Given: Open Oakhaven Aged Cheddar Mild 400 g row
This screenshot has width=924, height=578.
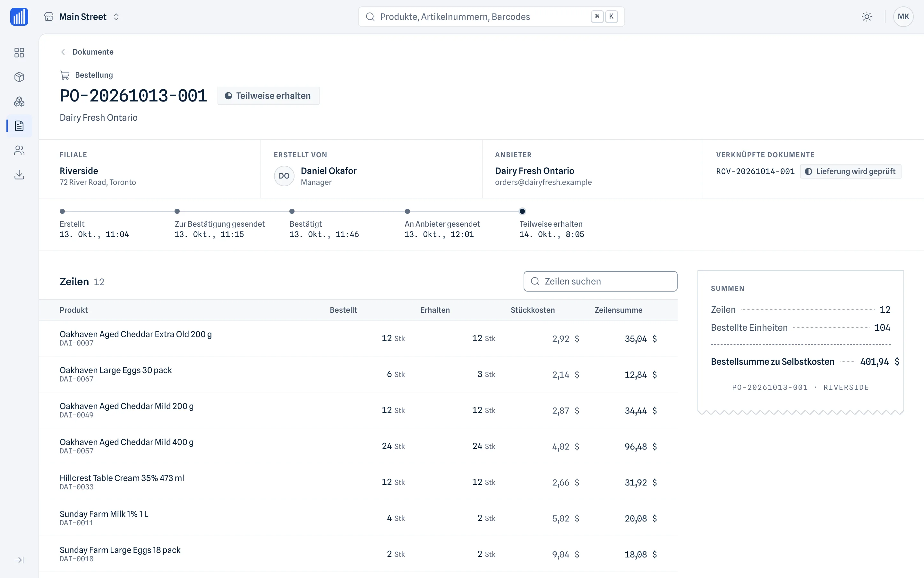Looking at the screenshot, I should pyautogui.click(x=358, y=446).
